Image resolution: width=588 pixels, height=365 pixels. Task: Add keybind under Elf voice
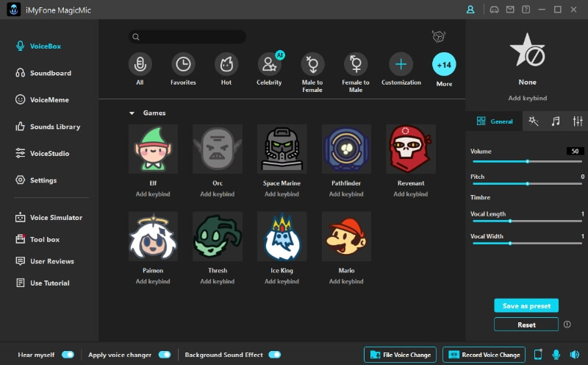pyautogui.click(x=153, y=194)
